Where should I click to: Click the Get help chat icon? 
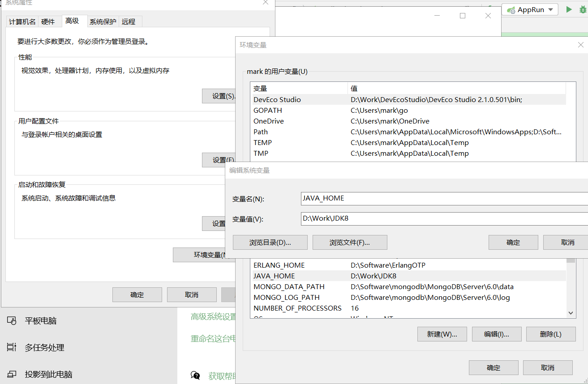[195, 375]
